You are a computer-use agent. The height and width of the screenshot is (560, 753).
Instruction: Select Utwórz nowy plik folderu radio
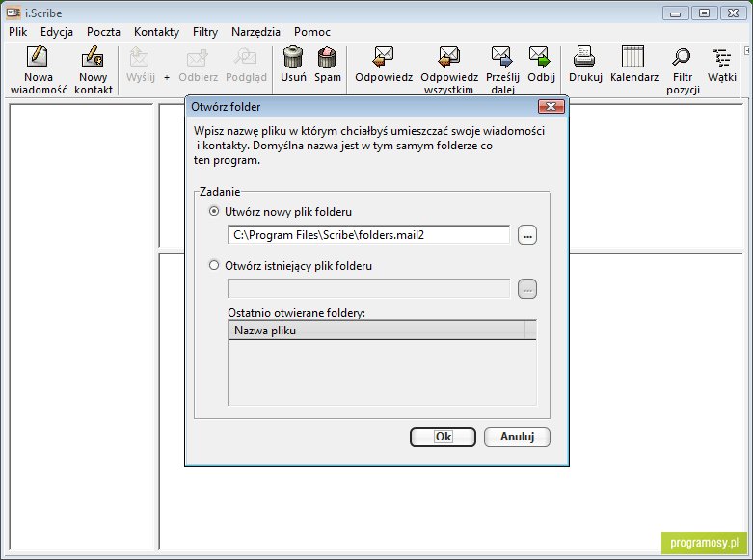tap(214, 211)
